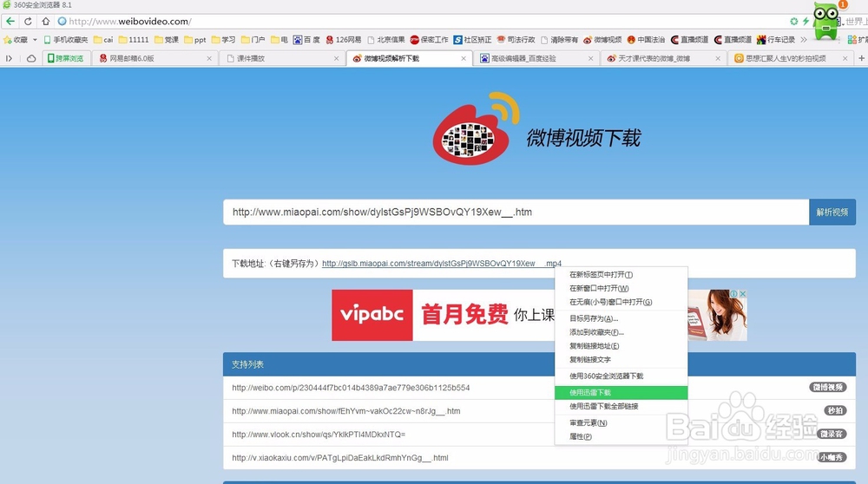868x484 pixels.
Task: Reload the page with the refresh icon
Action: (29, 22)
